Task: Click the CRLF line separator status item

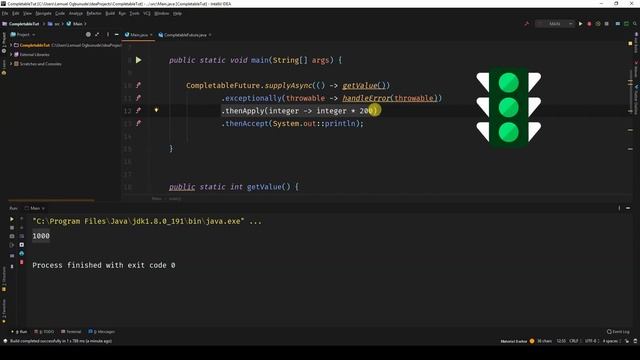Action: 573,341
